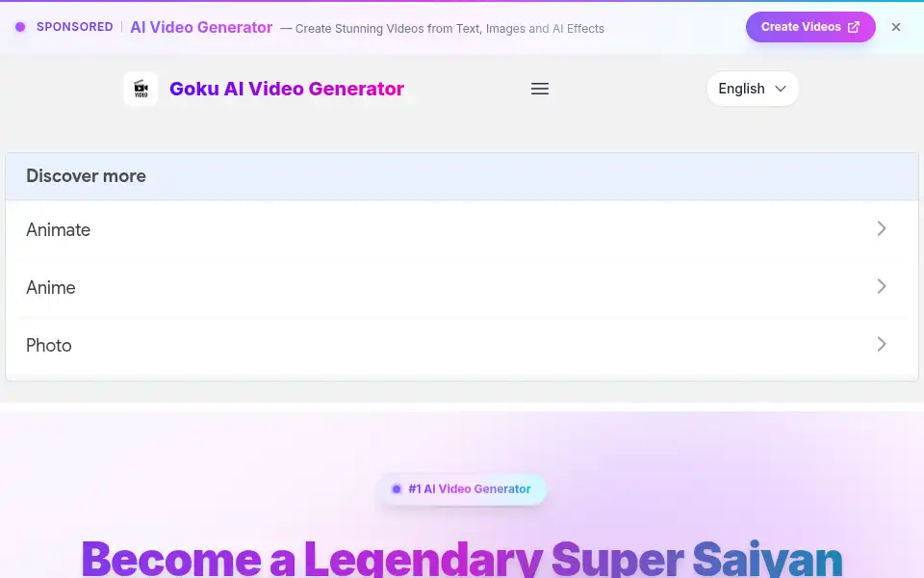
Task: Click the Discover more header
Action: click(461, 176)
